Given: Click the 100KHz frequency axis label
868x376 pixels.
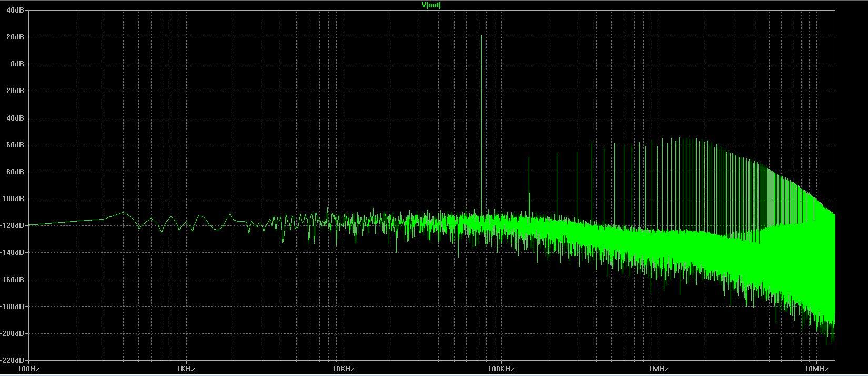Looking at the screenshot, I should [x=501, y=369].
